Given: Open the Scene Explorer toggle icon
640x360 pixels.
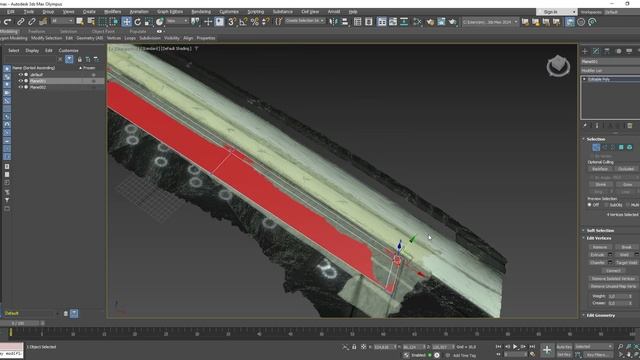Looking at the screenshot, I should tap(358, 22).
